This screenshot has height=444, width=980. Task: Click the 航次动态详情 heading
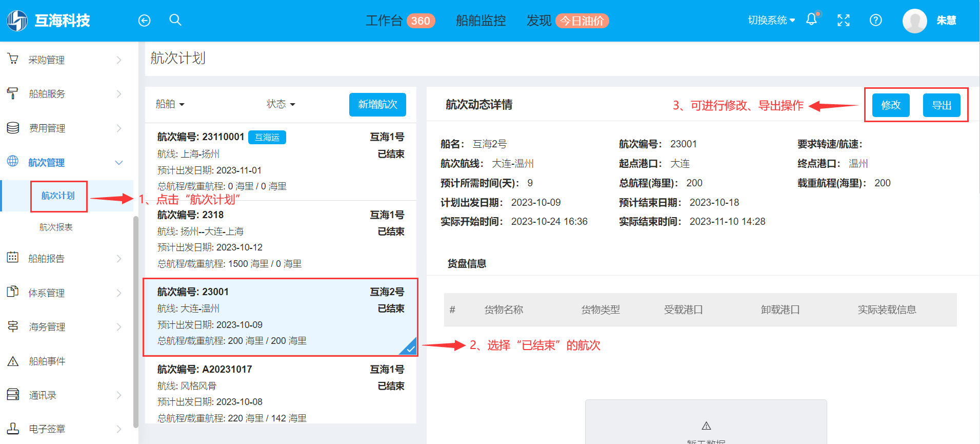coord(479,105)
